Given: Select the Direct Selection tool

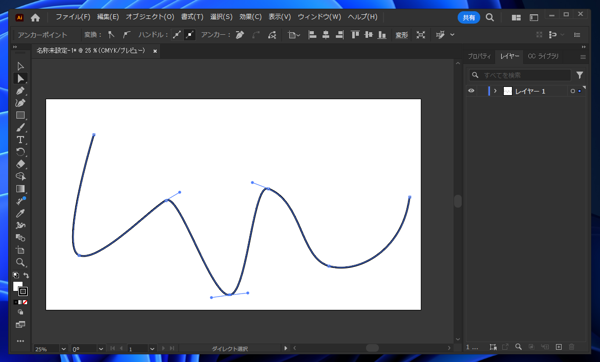Looking at the screenshot, I should coord(20,78).
